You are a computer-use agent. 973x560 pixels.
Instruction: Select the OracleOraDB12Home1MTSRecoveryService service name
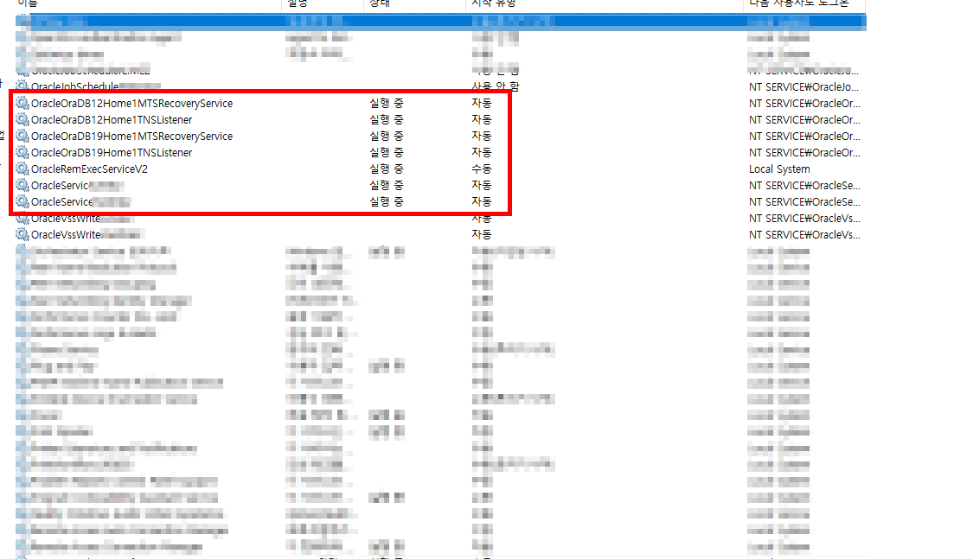(132, 104)
